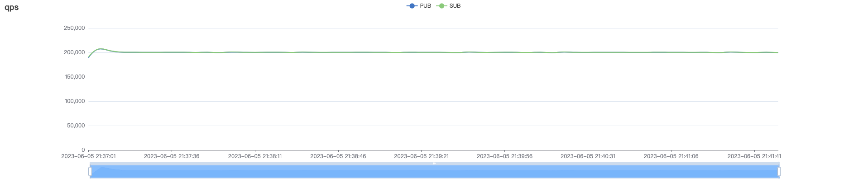The image size is (868, 183).
Task: Click the 21:40:31 x-axis timestamp label
Action: click(x=588, y=156)
